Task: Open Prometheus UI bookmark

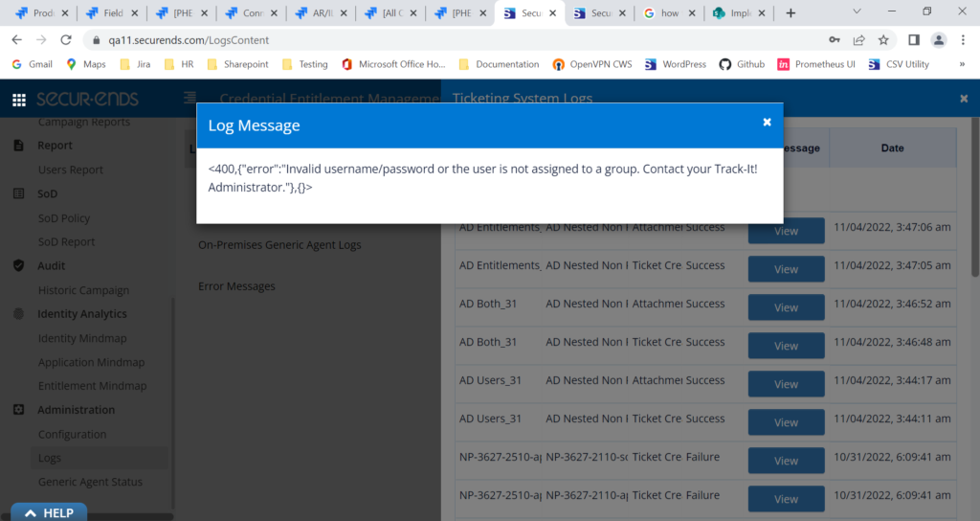Action: coord(816,64)
